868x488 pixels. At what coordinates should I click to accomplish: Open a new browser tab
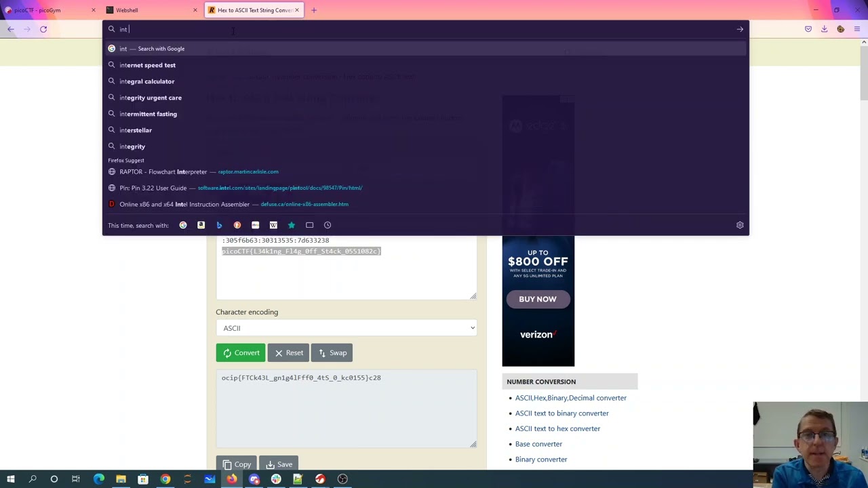click(x=314, y=10)
